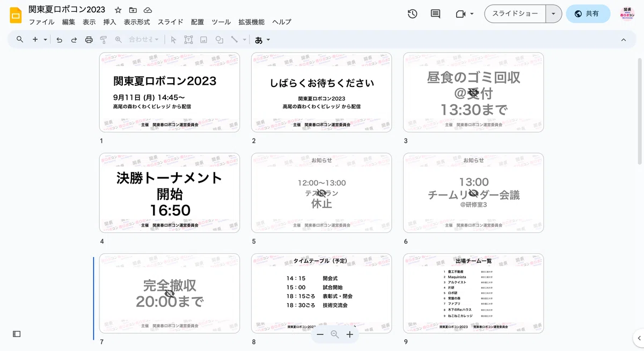
Task: Expand the new slide layout dropdown arrow
Action: 46,40
